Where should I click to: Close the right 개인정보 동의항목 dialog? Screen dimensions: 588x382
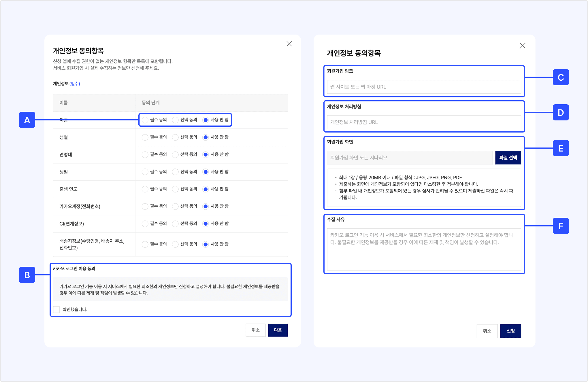pyautogui.click(x=522, y=46)
